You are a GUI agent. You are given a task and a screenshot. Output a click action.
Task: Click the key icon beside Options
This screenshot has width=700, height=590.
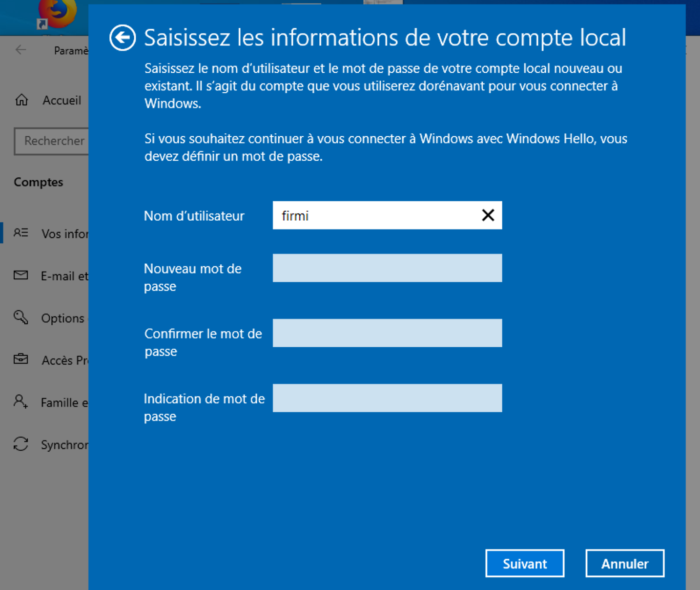[21, 317]
